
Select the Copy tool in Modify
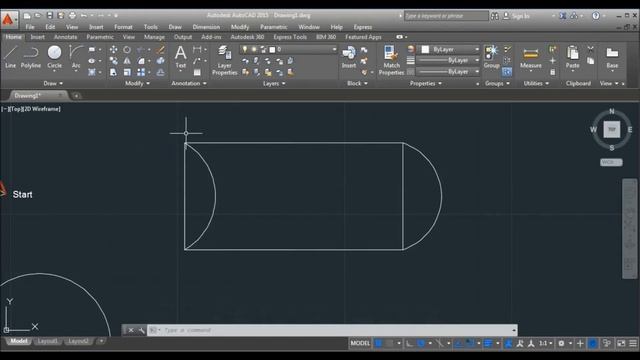click(x=113, y=61)
